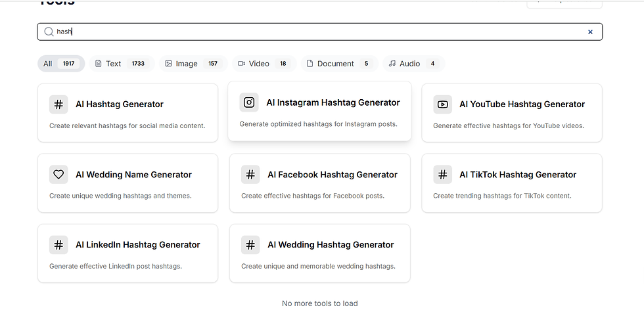Screen dimensions: 644x331
Task: Click "Generate effective hashtags for YouTube videos."
Action: [x=509, y=125]
